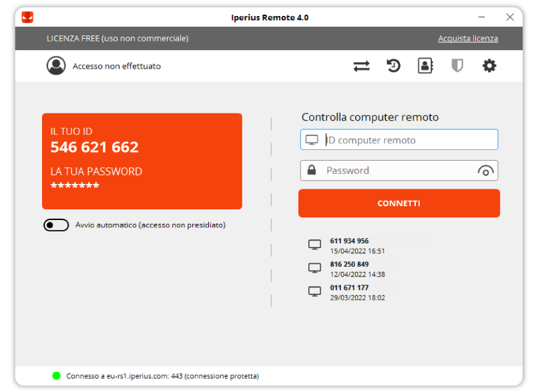Image resolution: width=534 pixels, height=392 pixels.
Task: Click the LICENZA FREE label
Action: click(117, 39)
